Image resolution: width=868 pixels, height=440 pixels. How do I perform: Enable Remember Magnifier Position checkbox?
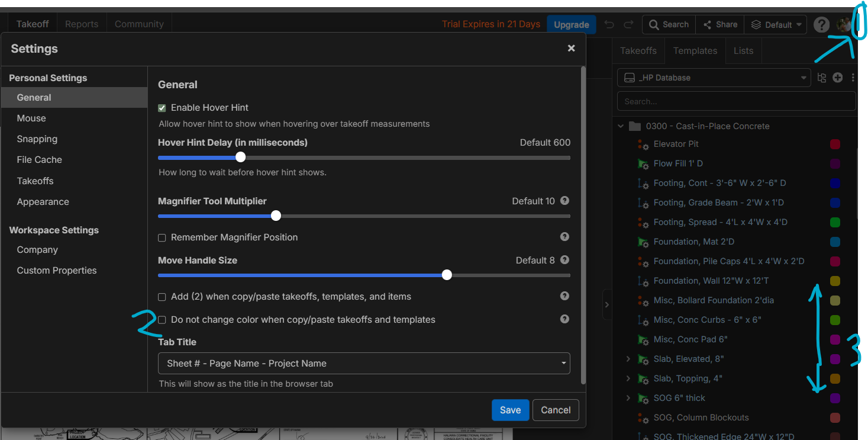[x=162, y=237]
